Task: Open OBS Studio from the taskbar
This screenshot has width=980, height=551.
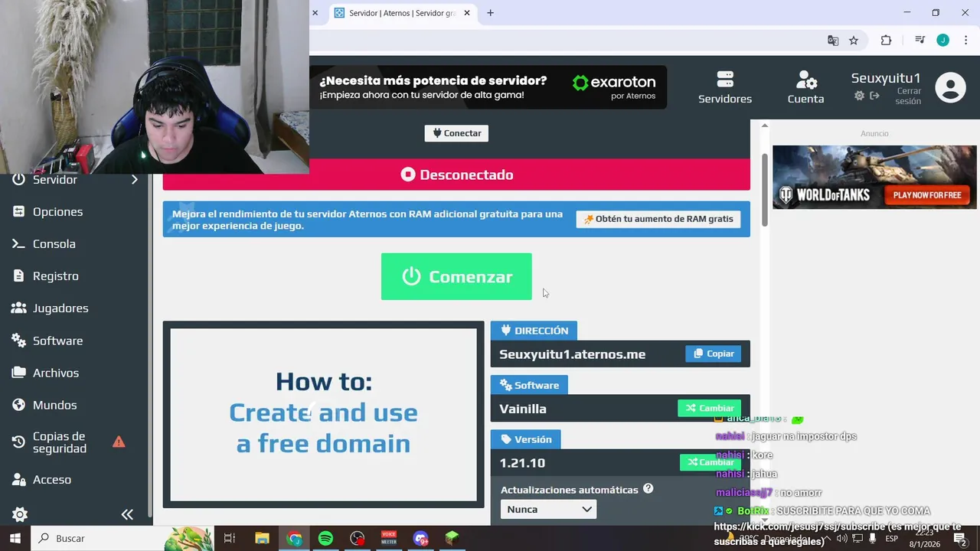Action: pos(358,538)
